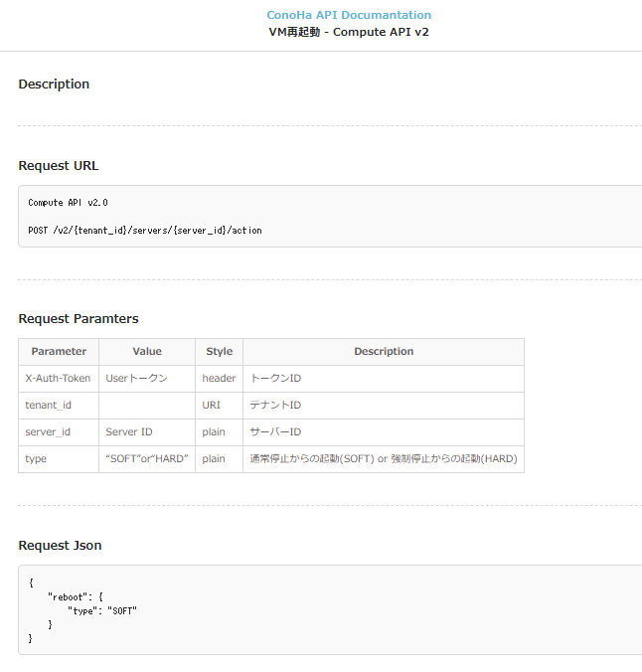The image size is (642, 672).
Task: Click the Compute API v2.0 code text
Action: [x=68, y=203]
